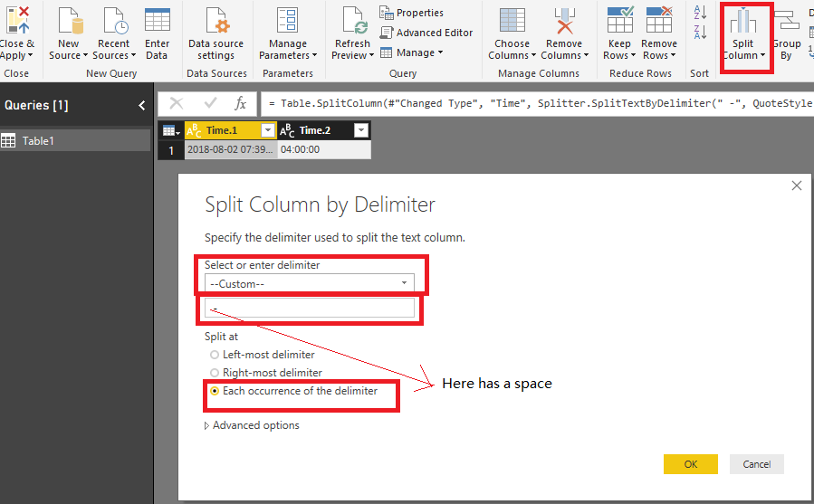The width and height of the screenshot is (814, 504).
Task: Click the 04:00:00 cell
Action: (324, 149)
